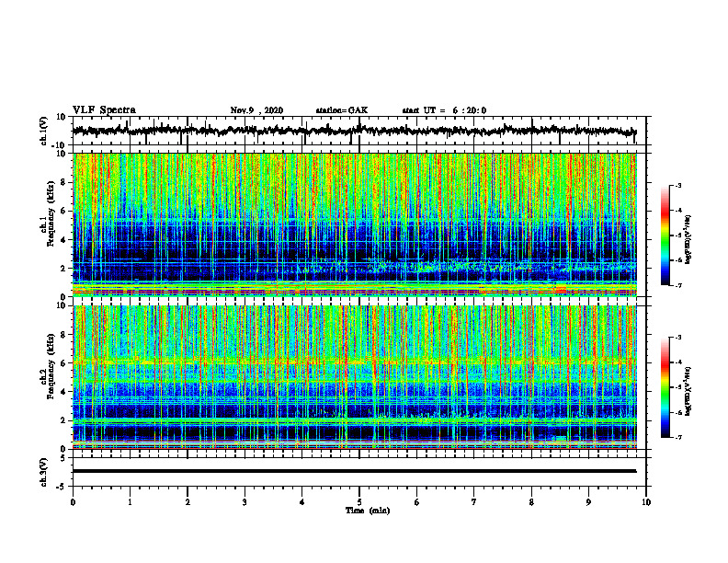The image size is (728, 563).
Task: Click time axis tick label "9"
Action: click(x=588, y=502)
